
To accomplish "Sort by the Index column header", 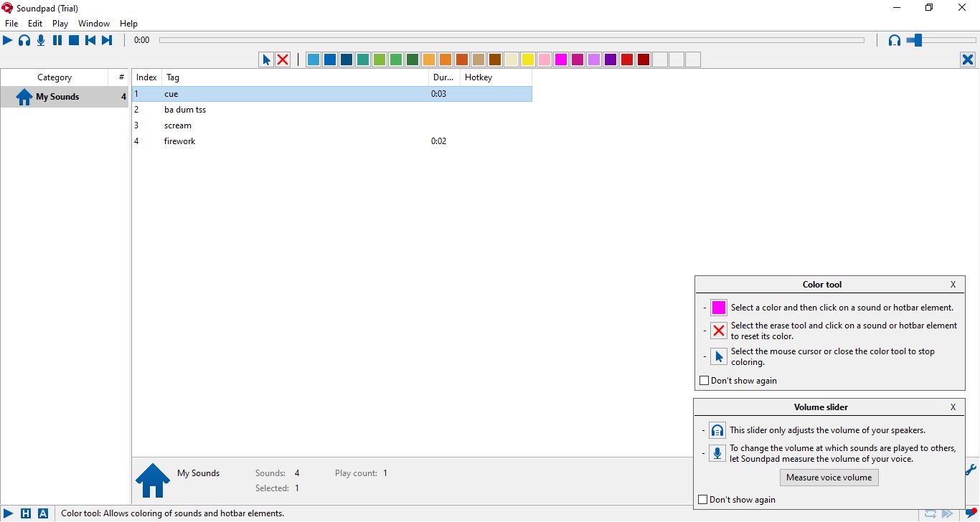I will click(146, 77).
